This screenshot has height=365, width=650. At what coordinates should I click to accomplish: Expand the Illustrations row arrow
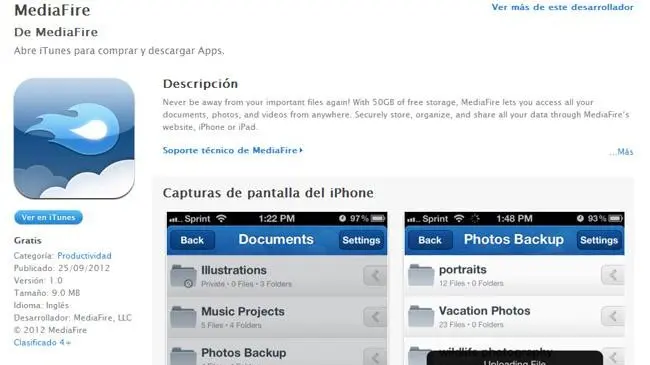(375, 275)
